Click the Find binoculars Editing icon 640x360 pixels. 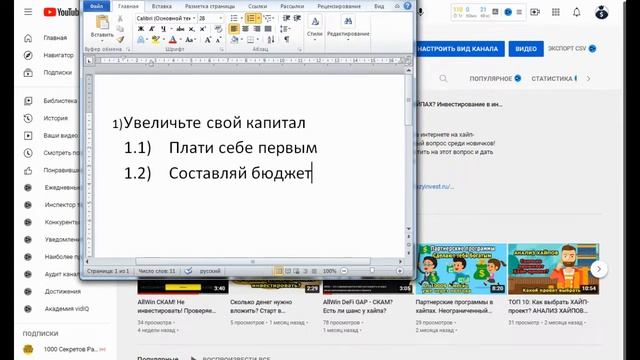[348, 21]
